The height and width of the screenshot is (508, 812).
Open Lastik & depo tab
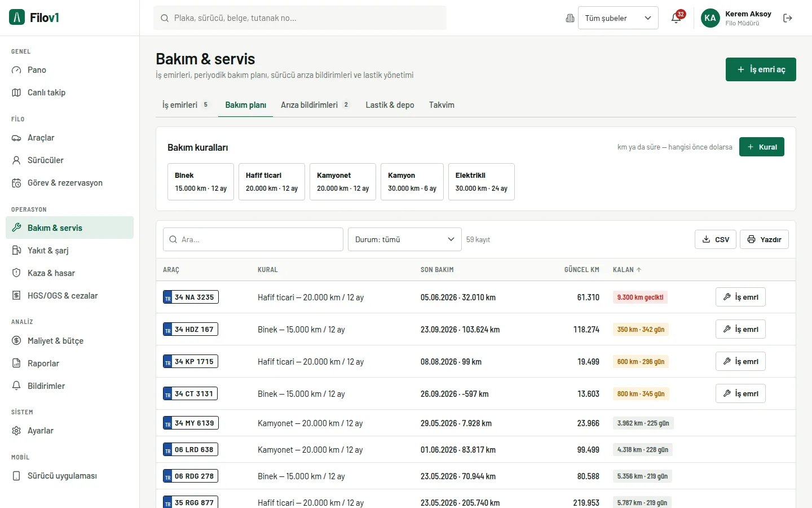click(390, 105)
